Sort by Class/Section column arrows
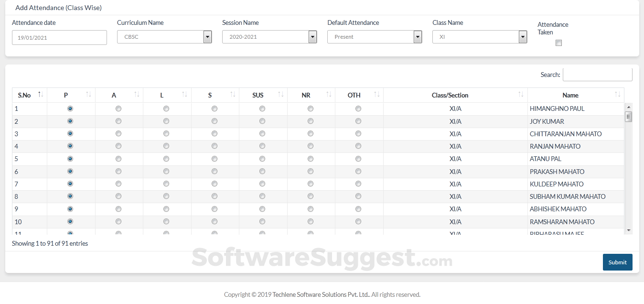644x304 pixels. click(x=521, y=95)
